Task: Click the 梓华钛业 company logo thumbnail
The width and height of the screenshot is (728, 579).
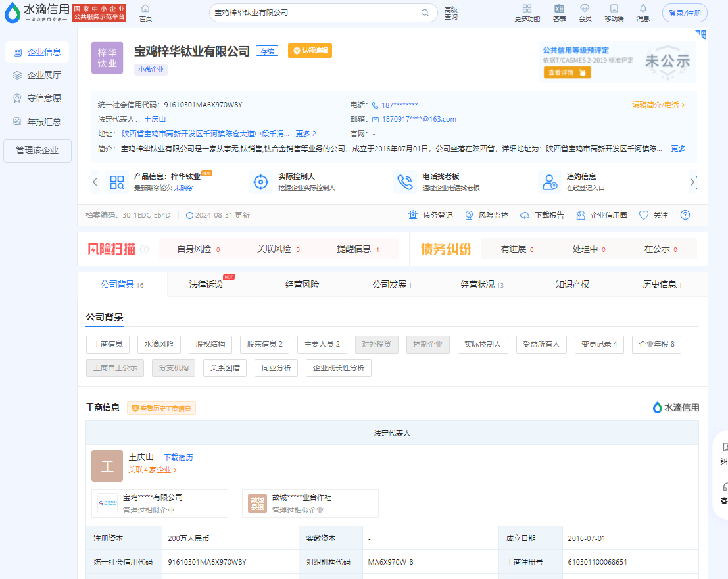Action: 107,58
